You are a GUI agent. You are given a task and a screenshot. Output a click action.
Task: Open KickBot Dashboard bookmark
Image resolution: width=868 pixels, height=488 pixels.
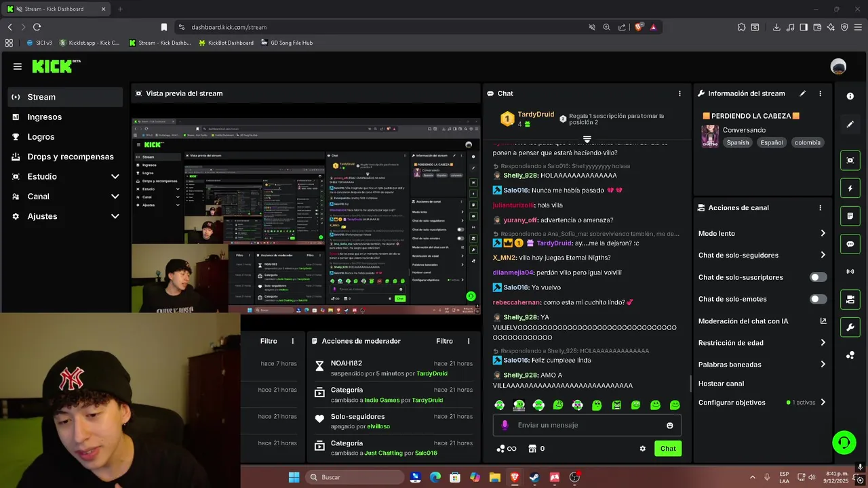click(226, 43)
